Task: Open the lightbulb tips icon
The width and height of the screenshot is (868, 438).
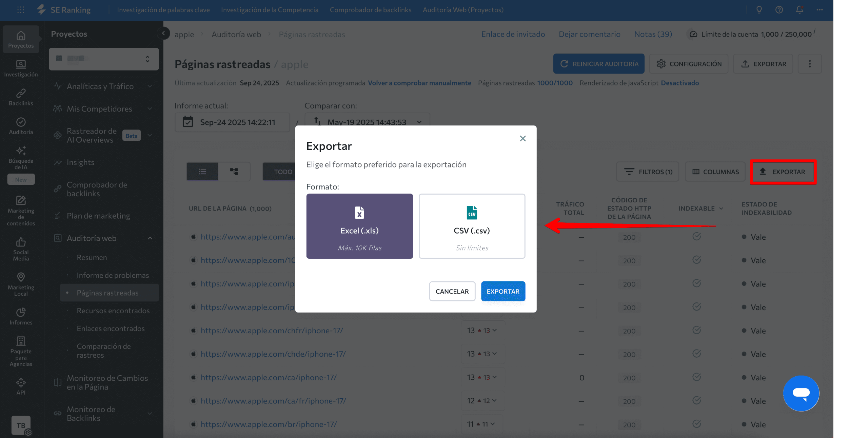Action: (x=759, y=10)
